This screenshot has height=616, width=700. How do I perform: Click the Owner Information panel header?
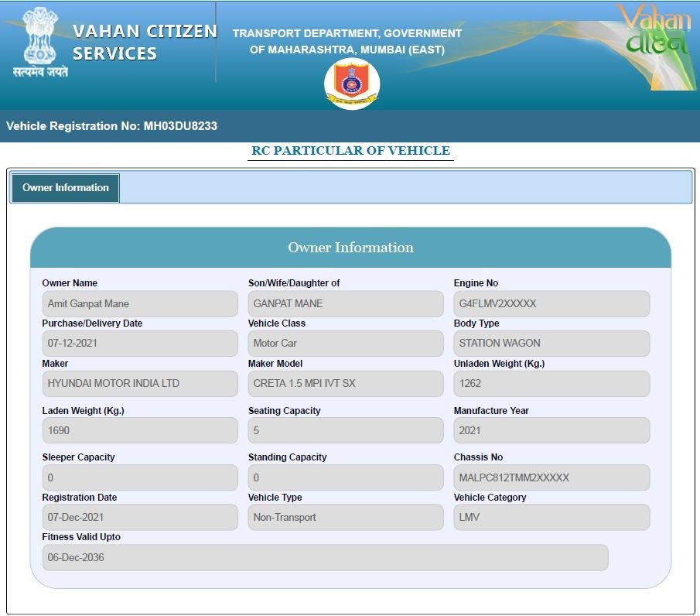[x=350, y=248]
